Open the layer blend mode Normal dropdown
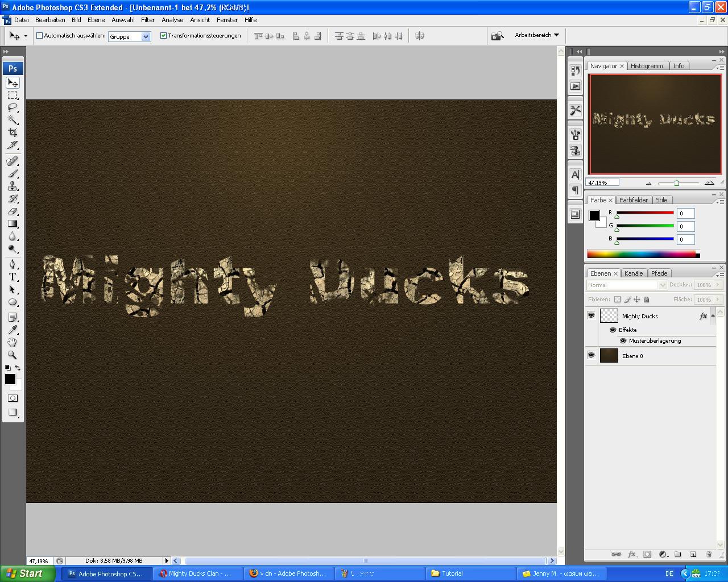This screenshot has height=582, width=728. 627,285
